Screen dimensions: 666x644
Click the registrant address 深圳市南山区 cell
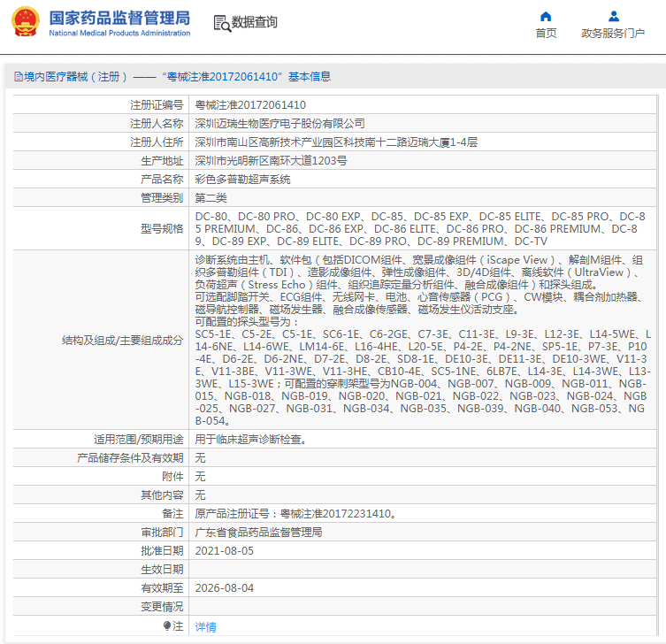tap(336, 142)
